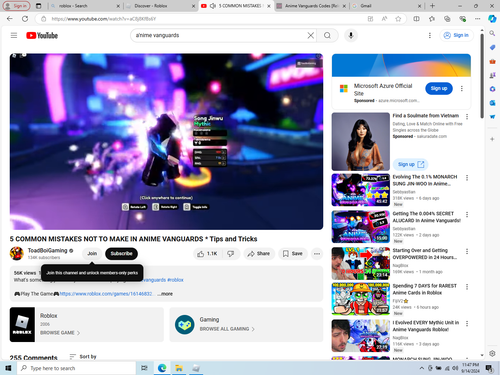Open options for Spending 7 DAYS video
Viewport: 500px width, 375px height.
tap(467, 287)
